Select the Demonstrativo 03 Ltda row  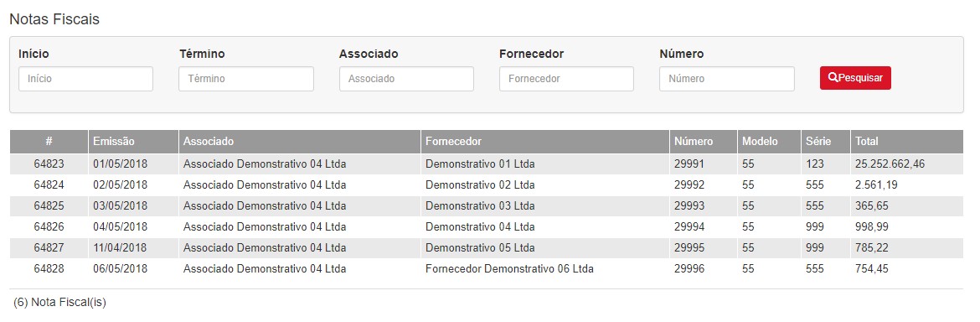pyautogui.click(x=487, y=205)
